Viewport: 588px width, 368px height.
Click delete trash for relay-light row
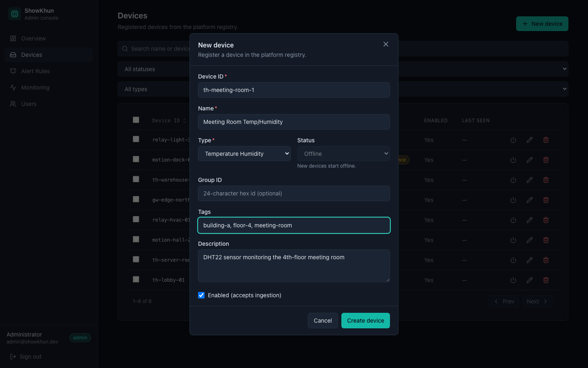546,140
